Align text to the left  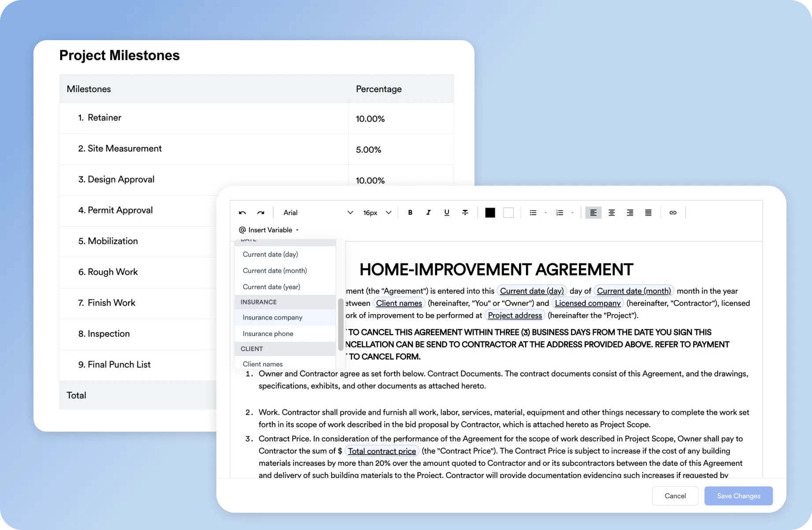(x=593, y=213)
